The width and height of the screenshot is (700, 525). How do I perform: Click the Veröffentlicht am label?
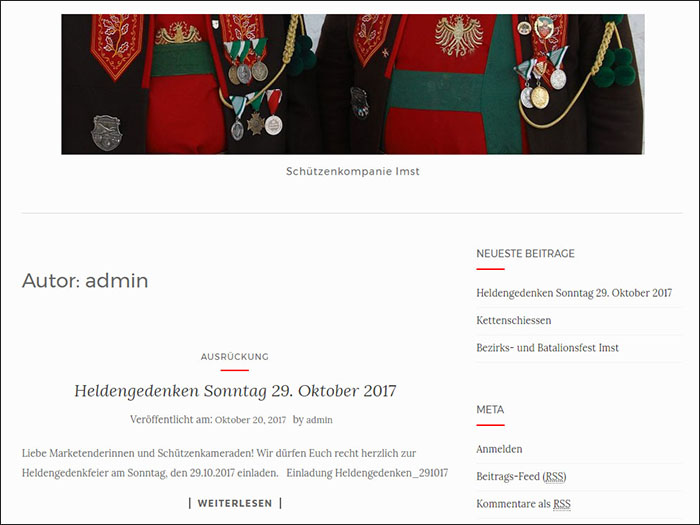click(171, 420)
